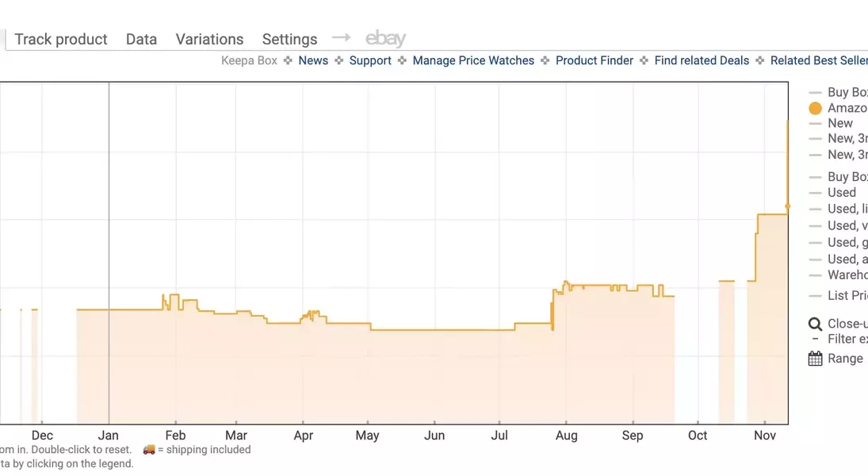
Task: Click Find related Deals link
Action: pos(702,60)
